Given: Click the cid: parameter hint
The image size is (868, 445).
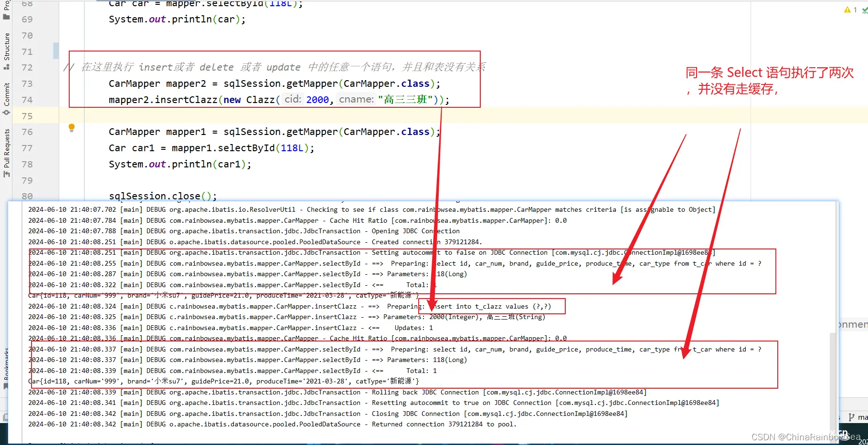Looking at the screenshot, I should 293,99.
